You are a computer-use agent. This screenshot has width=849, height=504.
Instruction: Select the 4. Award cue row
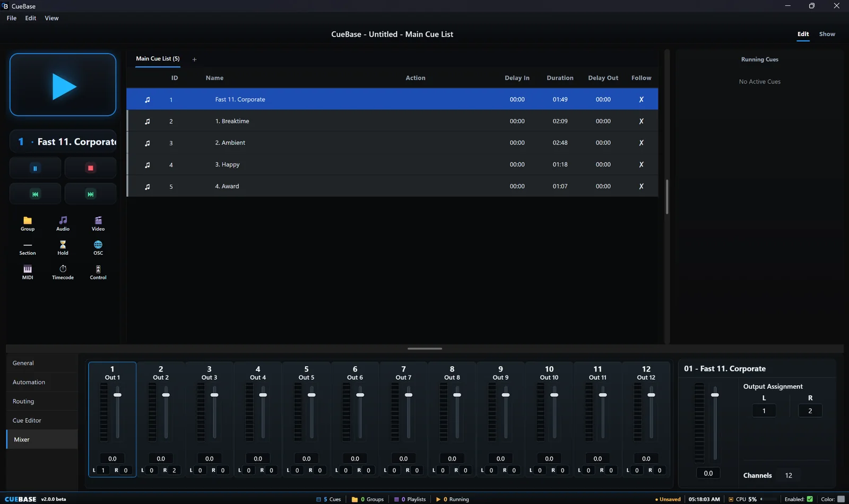(392, 186)
